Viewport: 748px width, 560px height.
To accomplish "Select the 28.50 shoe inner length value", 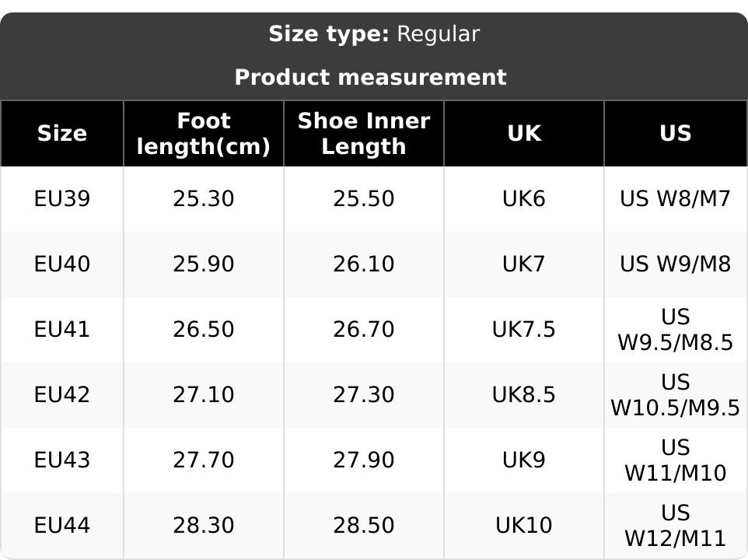I will click(x=364, y=526).
